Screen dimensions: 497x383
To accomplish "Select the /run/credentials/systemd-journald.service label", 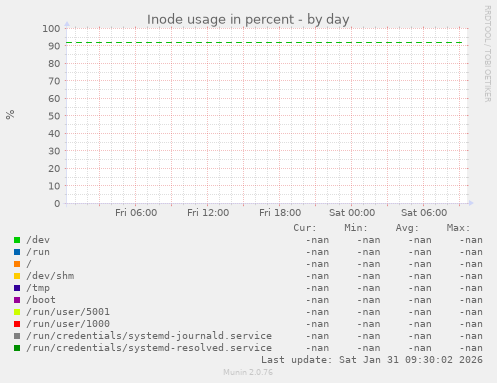I will coord(149,336).
